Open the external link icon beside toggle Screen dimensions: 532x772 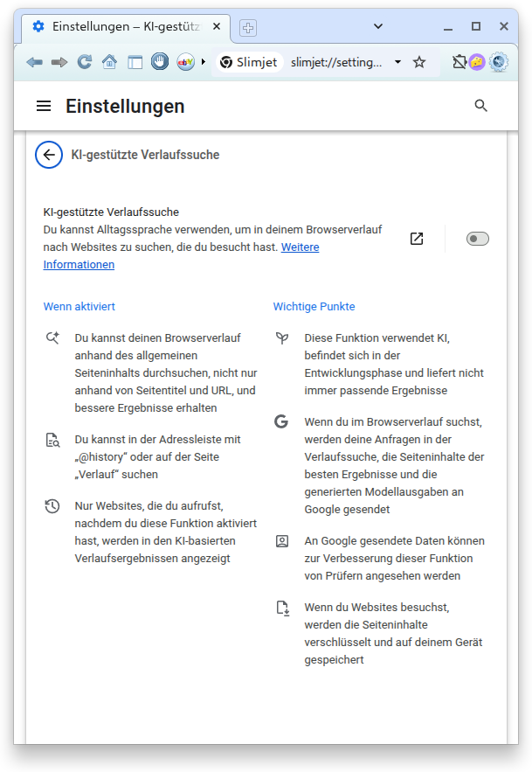click(417, 239)
